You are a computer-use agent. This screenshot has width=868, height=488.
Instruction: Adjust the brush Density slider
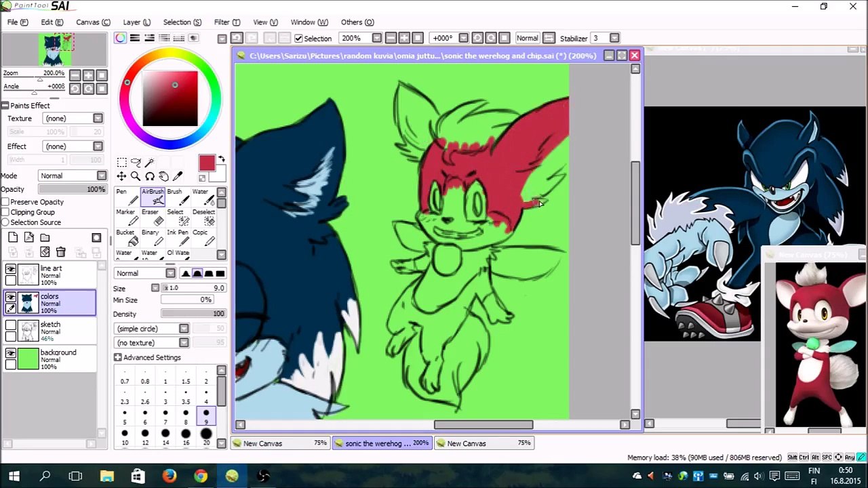click(193, 314)
